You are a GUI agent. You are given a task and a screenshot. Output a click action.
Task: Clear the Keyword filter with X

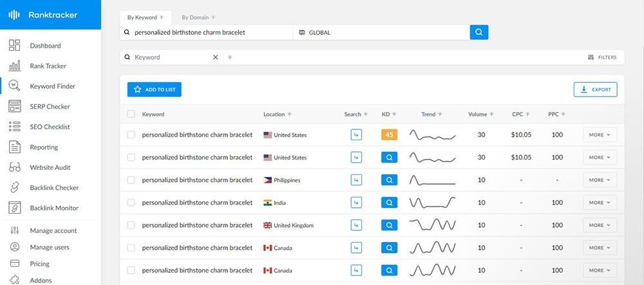click(x=215, y=57)
